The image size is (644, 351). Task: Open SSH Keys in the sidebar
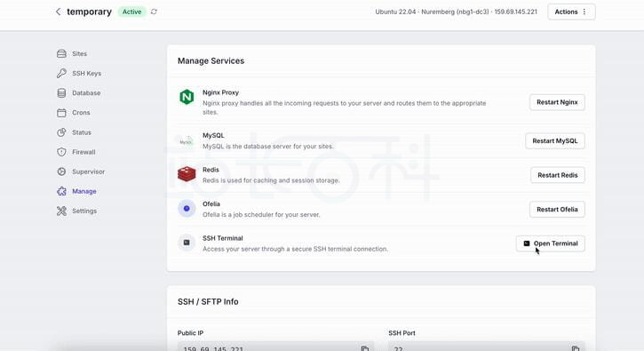87,73
